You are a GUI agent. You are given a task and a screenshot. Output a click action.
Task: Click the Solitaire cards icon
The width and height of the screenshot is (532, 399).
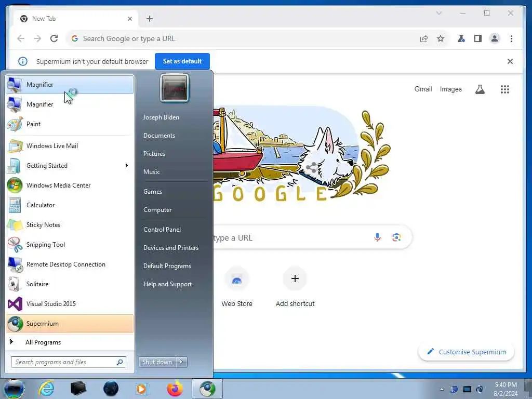point(15,284)
